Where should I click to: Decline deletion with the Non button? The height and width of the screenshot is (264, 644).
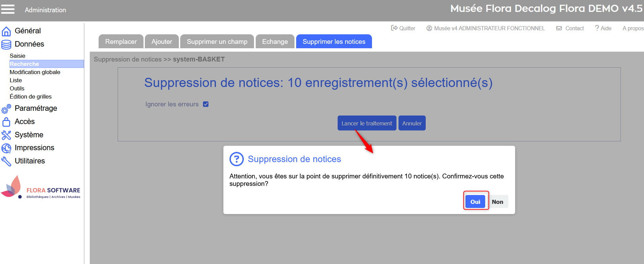[x=497, y=202]
